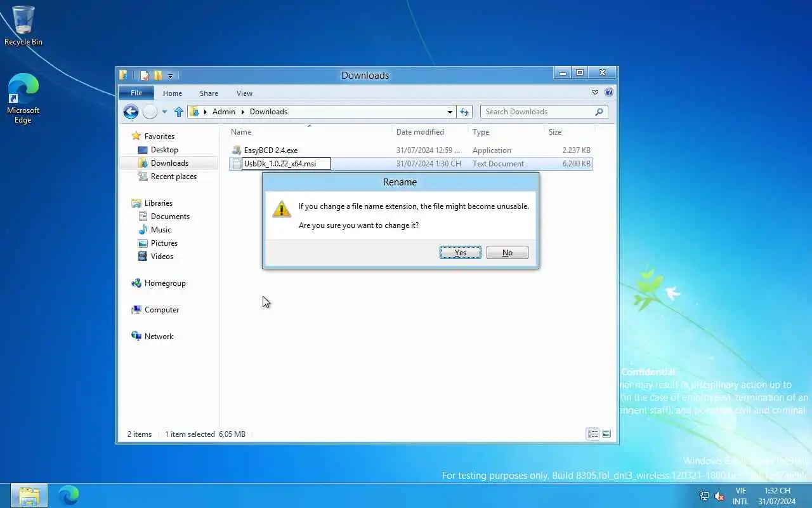Sort by the Name column header
Image resolution: width=812 pixels, height=508 pixels.
[309, 132]
